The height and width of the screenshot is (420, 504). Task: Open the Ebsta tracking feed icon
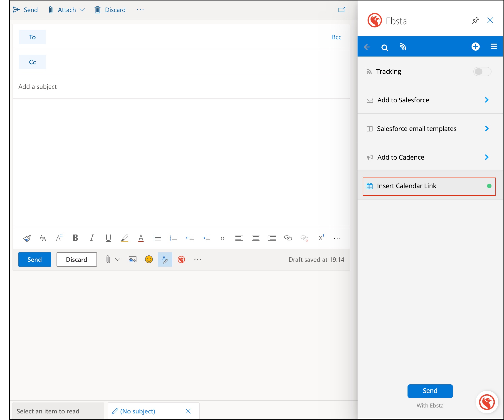pyautogui.click(x=403, y=47)
